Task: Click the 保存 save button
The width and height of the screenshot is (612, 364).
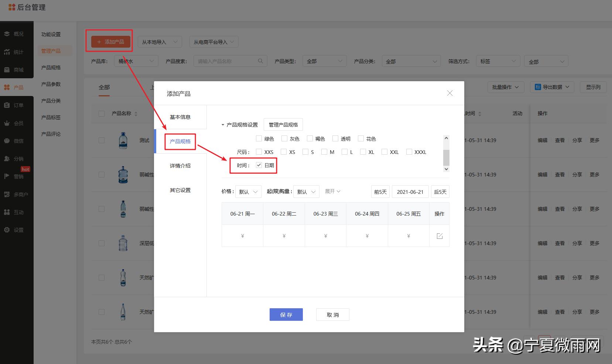Action: point(286,315)
